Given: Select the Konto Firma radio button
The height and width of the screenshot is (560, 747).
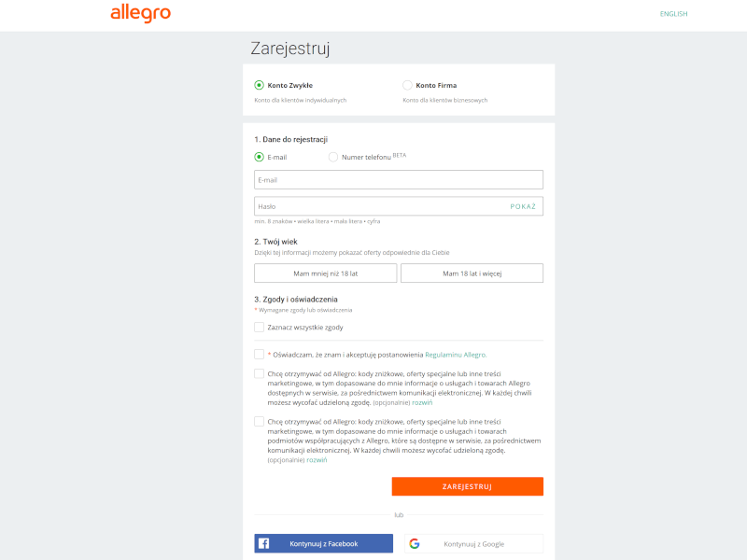Looking at the screenshot, I should (407, 85).
